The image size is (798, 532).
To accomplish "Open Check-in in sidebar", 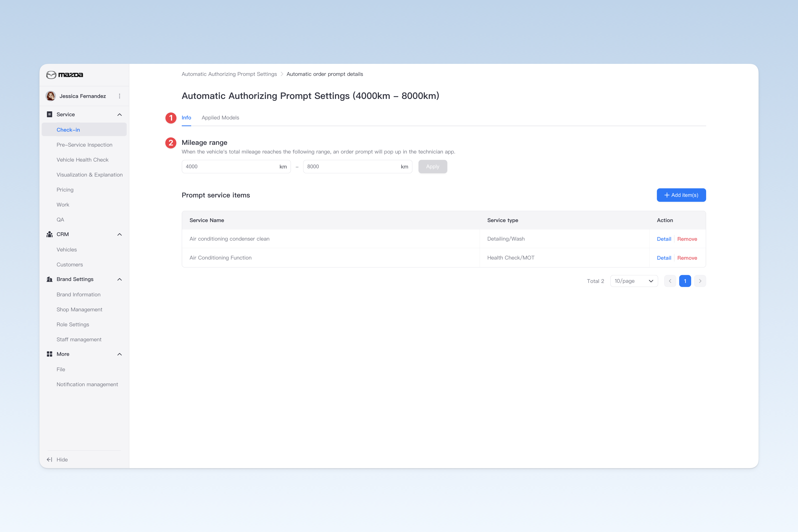I will (84, 130).
